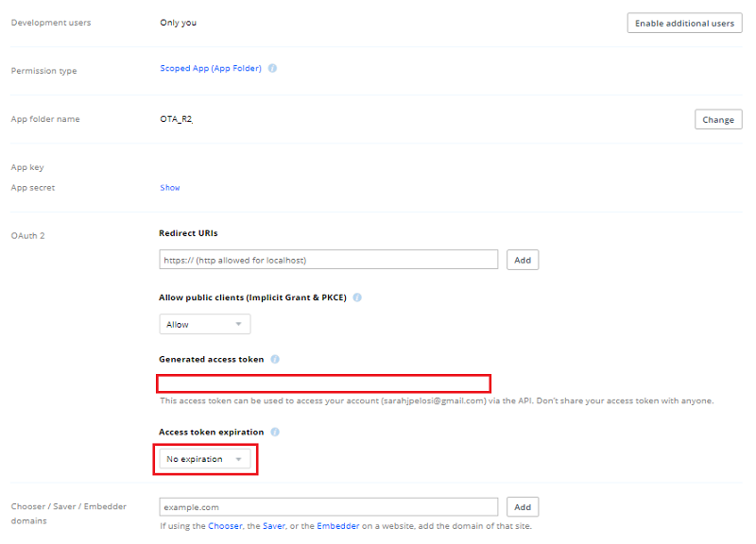Click Add button next to example.com field
This screenshot has width=756, height=544.
[523, 507]
